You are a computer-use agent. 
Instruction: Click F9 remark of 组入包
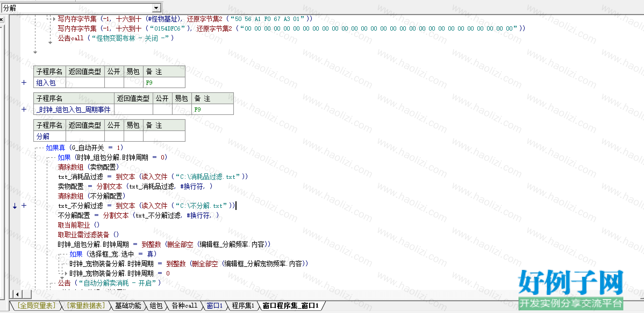coord(164,83)
